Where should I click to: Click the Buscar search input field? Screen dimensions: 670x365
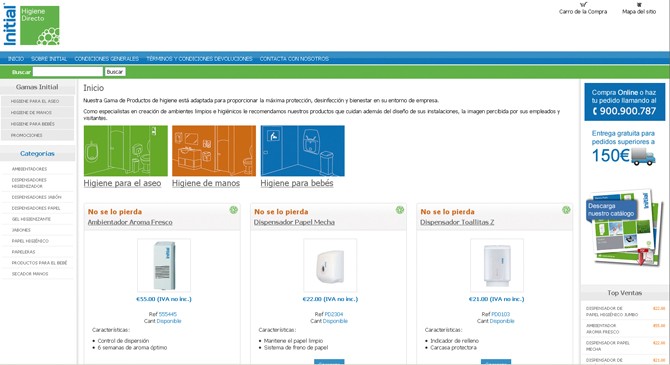[68, 72]
